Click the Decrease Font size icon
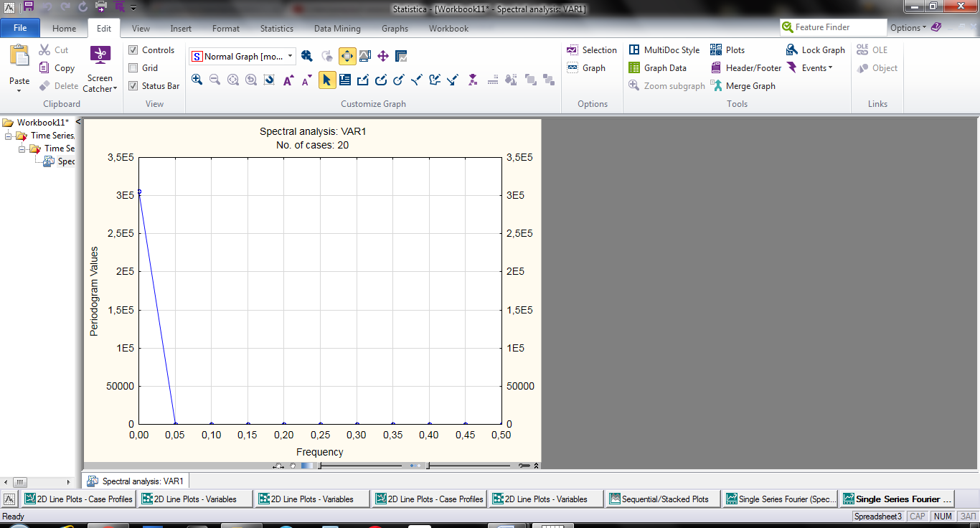The height and width of the screenshot is (528, 980). click(x=307, y=80)
